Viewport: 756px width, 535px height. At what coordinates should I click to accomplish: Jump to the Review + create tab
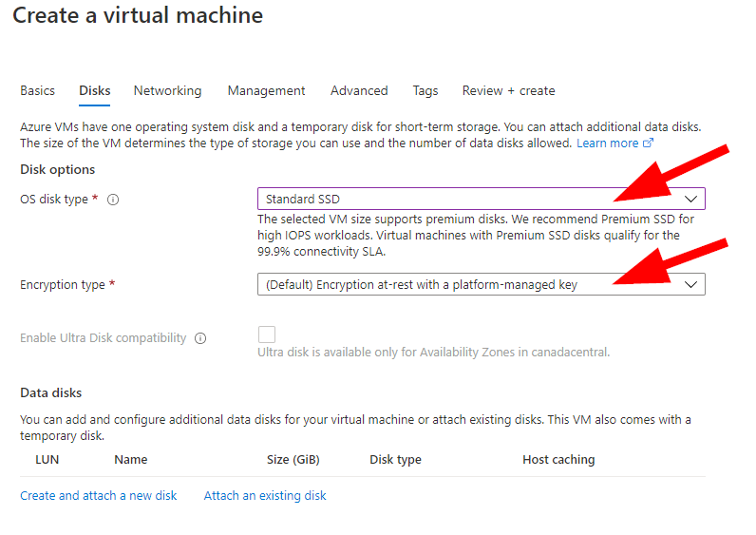tap(509, 90)
